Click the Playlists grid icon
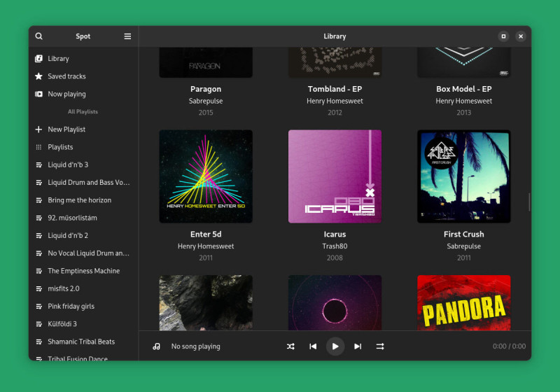The width and height of the screenshot is (560, 392). point(38,147)
